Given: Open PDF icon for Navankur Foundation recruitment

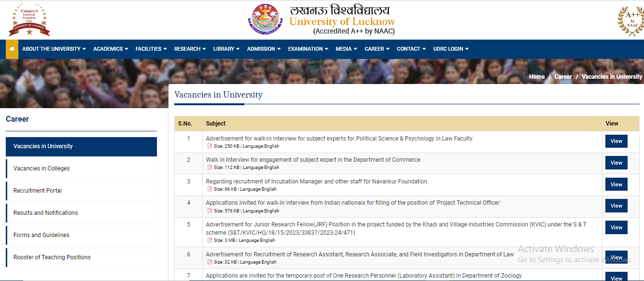Looking at the screenshot, I should click(210, 189).
